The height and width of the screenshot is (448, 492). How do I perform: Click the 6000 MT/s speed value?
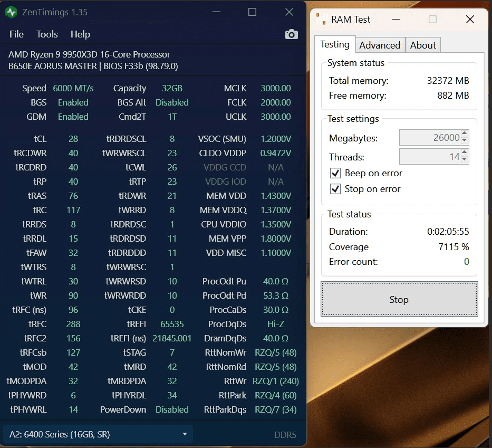tap(73, 88)
